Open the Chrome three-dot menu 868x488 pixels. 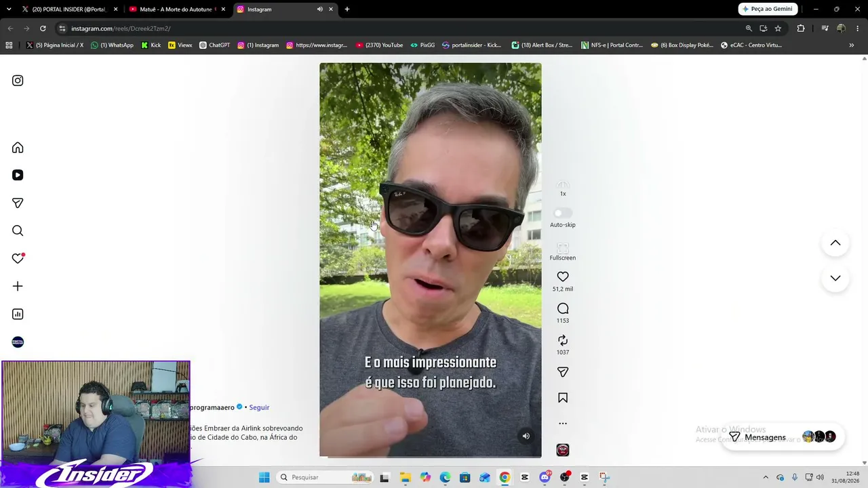858,28
